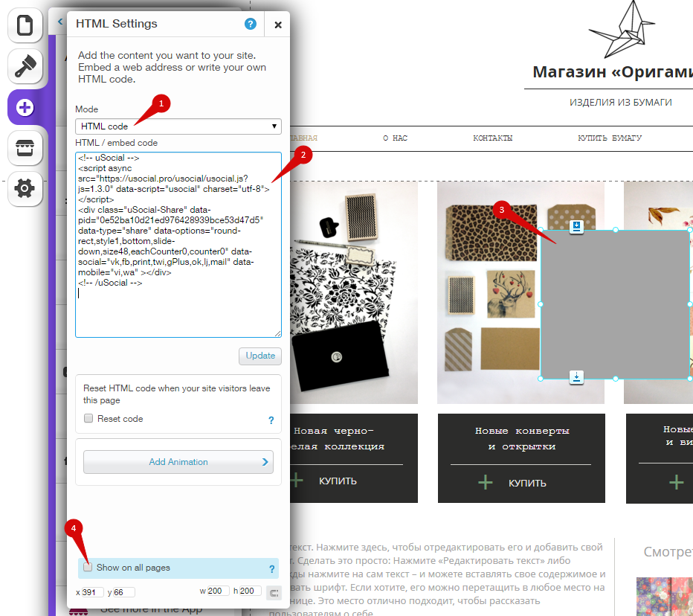The width and height of the screenshot is (693, 616).
Task: Click plus icon beside КУПИТЬ for конверты
Action: (486, 482)
